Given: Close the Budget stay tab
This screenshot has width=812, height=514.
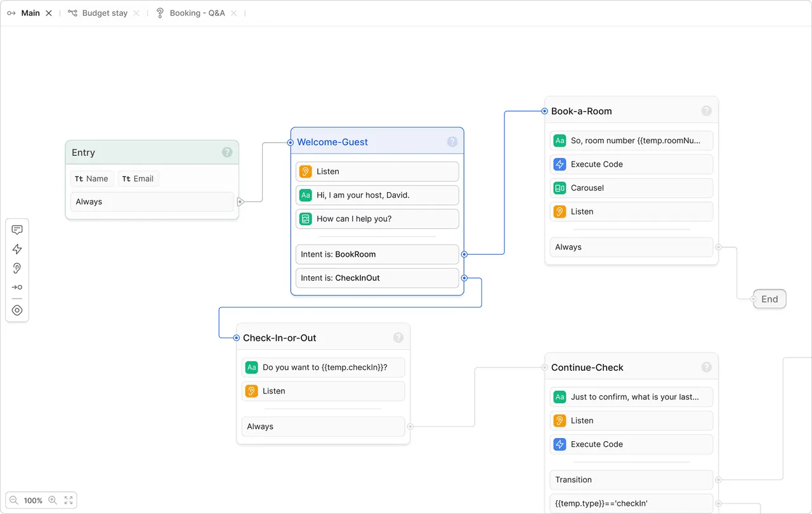Looking at the screenshot, I should 136,13.
